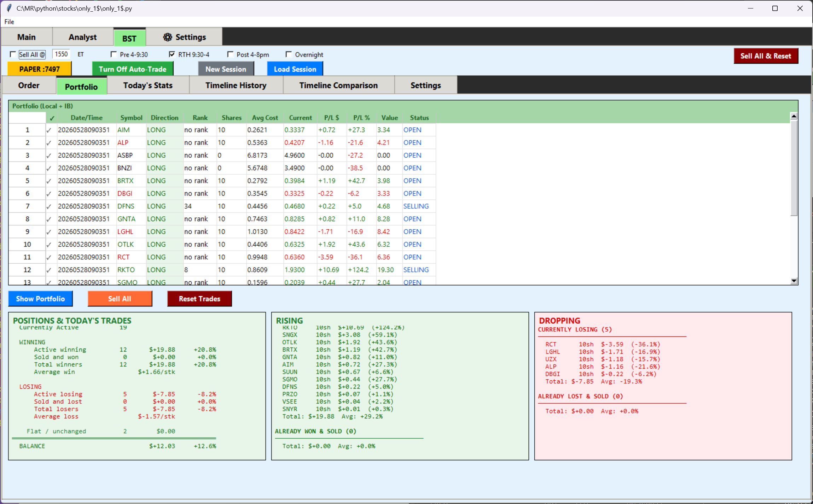The height and width of the screenshot is (504, 813).
Task: Click the checkmark column header
Action: pyautogui.click(x=52, y=118)
